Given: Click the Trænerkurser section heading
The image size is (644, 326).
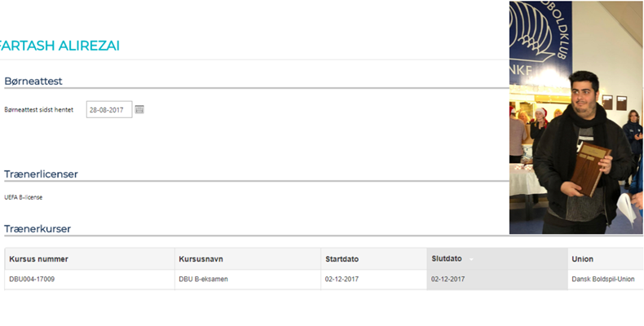Looking at the screenshot, I should tap(37, 229).
